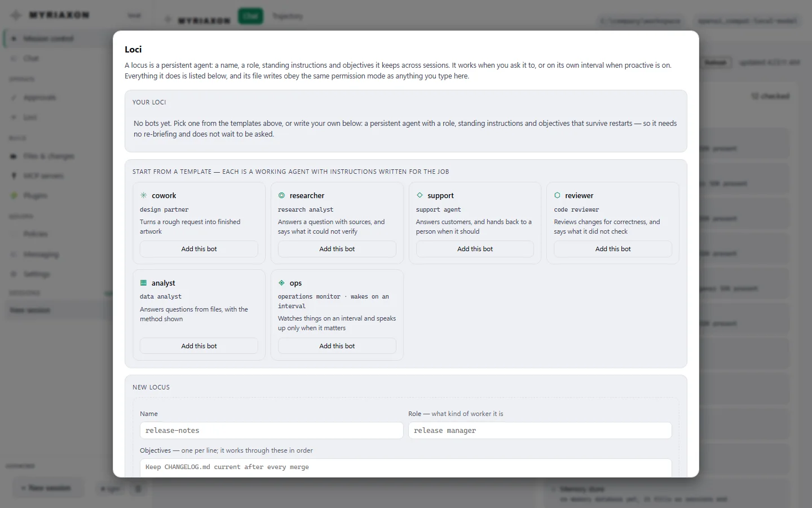
Task: Click the researcher concentric-circle icon
Action: tap(281, 195)
